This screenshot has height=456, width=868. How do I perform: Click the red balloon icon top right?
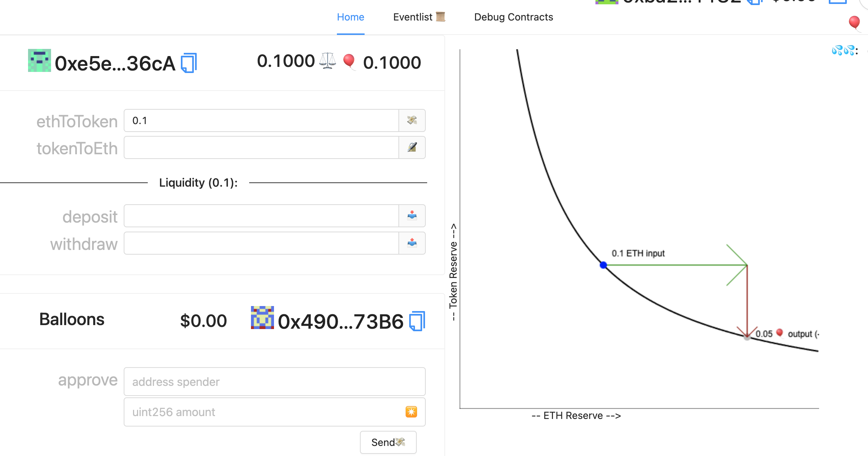[x=854, y=22]
